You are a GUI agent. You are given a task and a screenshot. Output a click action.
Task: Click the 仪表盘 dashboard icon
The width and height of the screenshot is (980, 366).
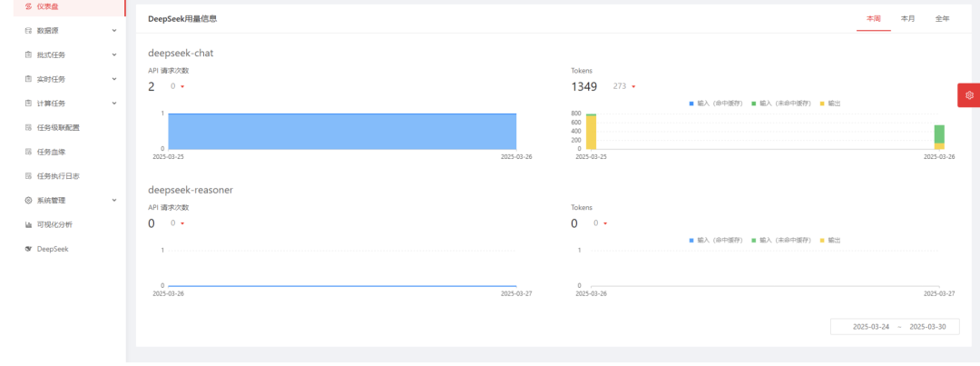(x=28, y=6)
